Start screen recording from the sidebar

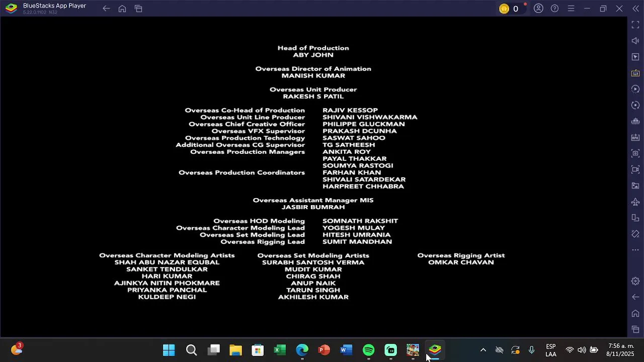[x=635, y=169]
